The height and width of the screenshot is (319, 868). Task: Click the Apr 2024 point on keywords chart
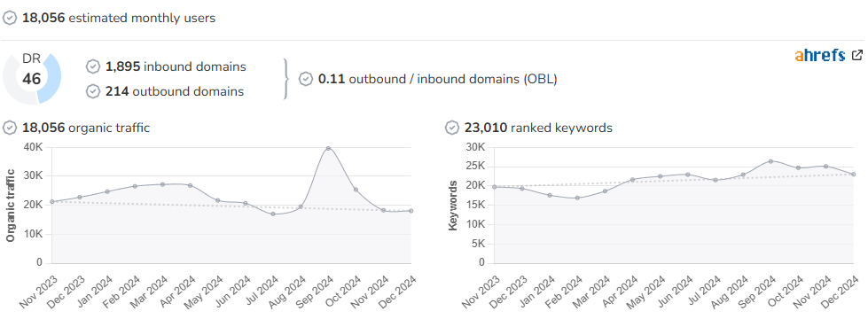(x=633, y=180)
